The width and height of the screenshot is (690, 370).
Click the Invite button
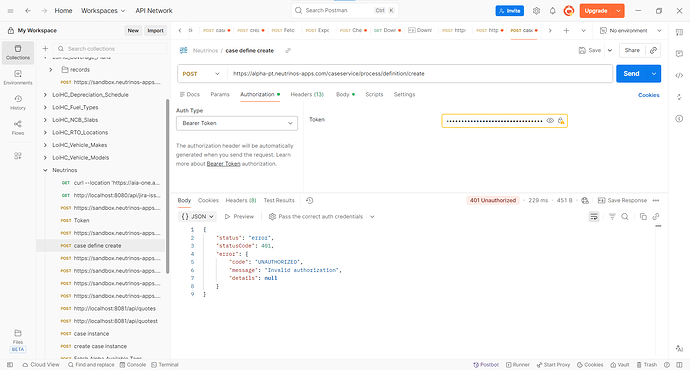pyautogui.click(x=510, y=11)
